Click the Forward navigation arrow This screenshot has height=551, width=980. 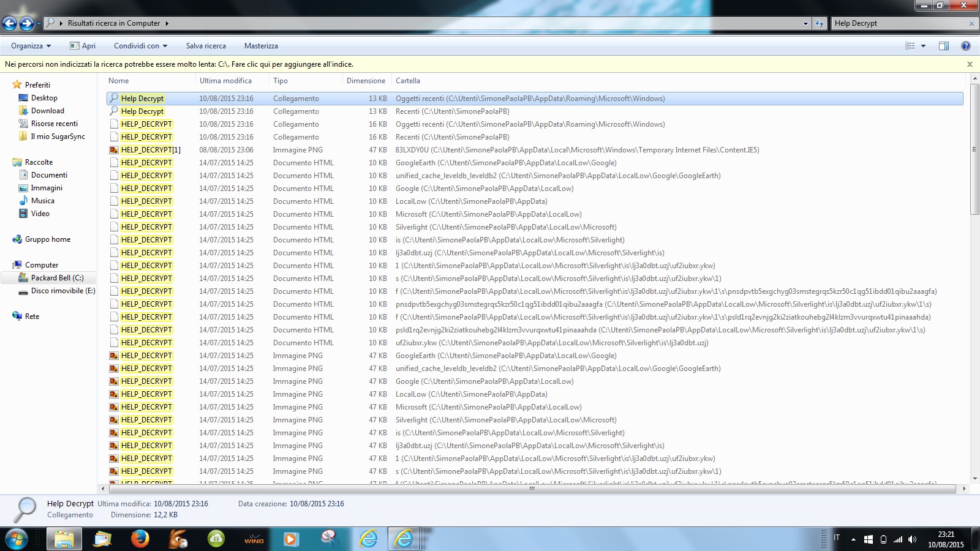[26, 23]
